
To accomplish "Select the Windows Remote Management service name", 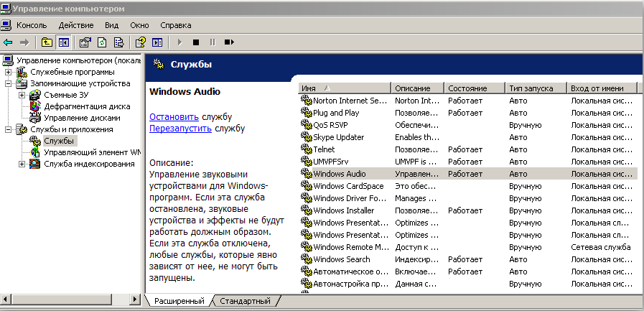I will (x=351, y=247).
